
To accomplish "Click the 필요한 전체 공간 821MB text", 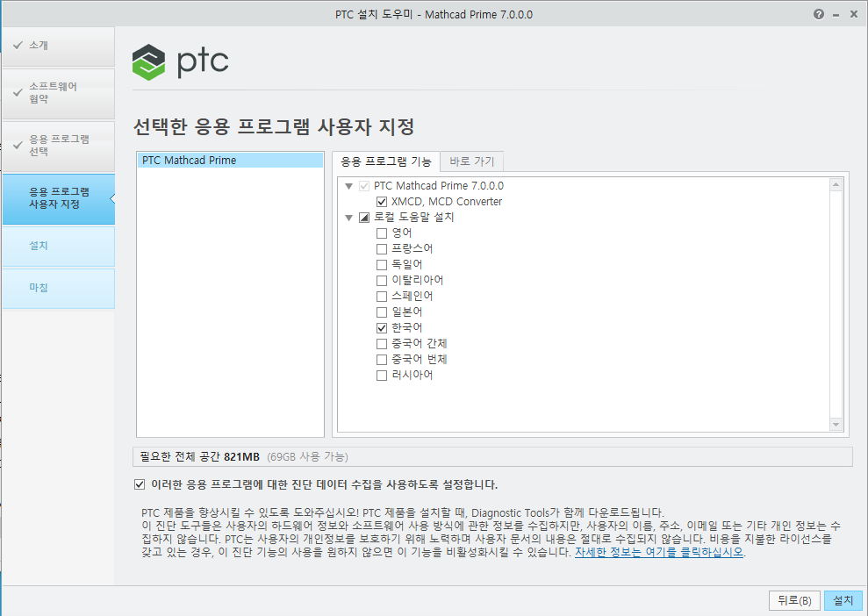I will [200, 456].
